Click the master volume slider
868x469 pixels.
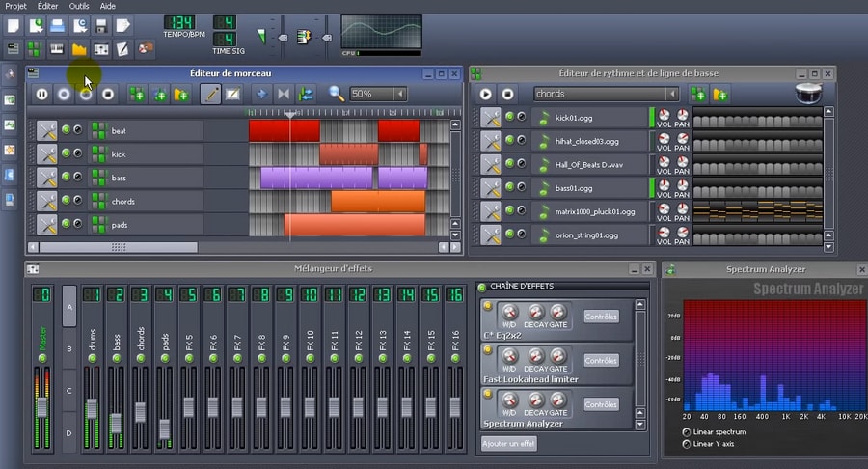283,38
